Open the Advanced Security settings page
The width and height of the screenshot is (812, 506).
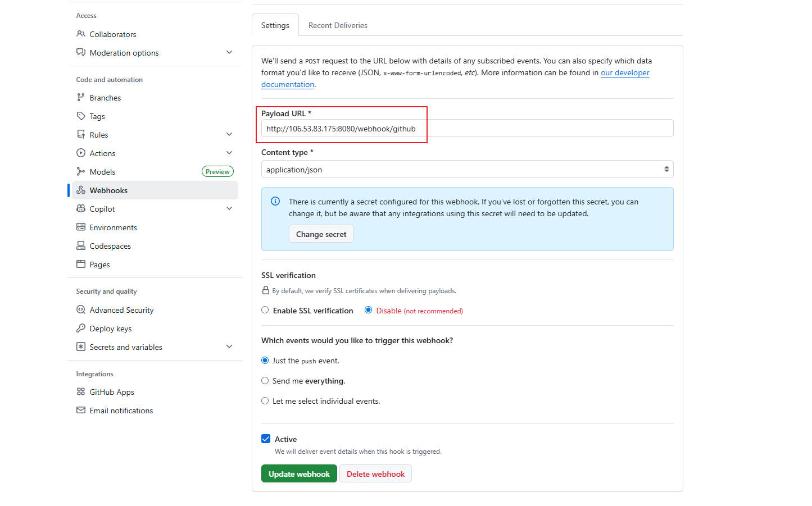pos(121,310)
